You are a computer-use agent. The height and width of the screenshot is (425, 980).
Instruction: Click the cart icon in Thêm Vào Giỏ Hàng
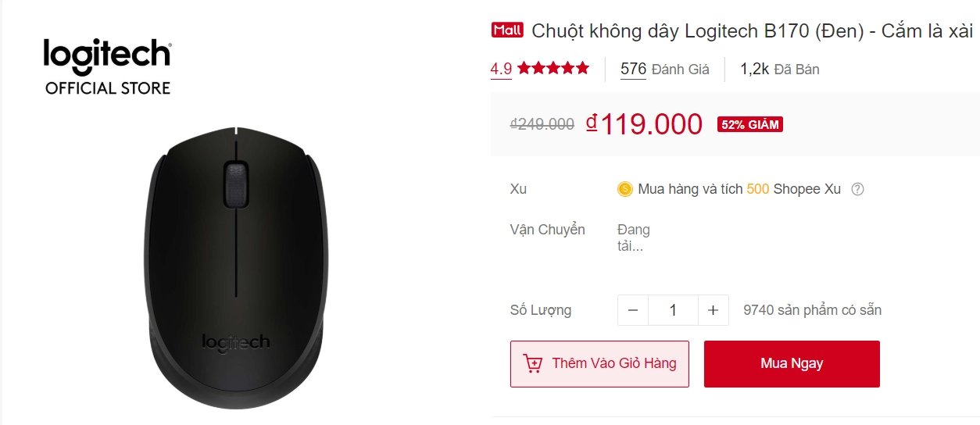click(x=533, y=363)
